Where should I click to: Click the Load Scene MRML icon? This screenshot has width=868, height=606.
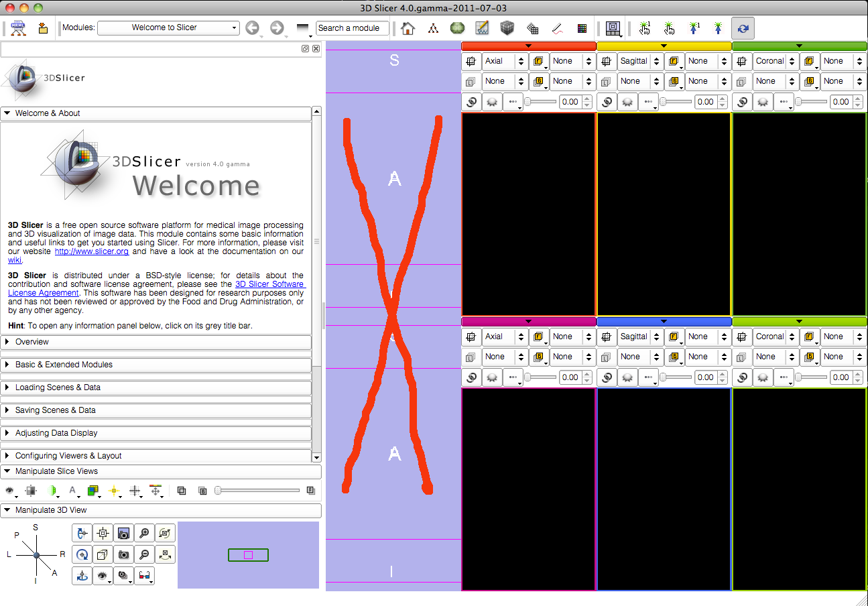point(18,28)
